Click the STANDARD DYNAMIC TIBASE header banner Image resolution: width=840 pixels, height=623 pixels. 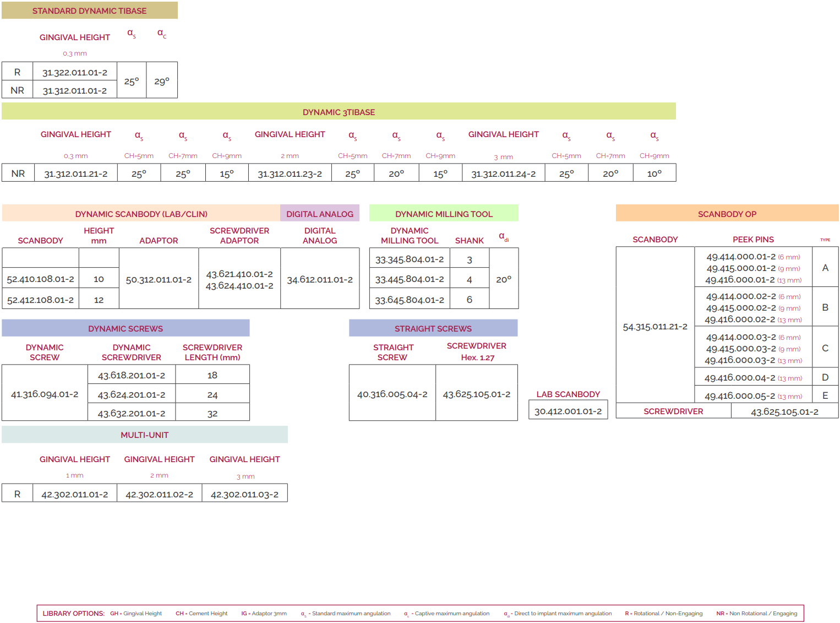(x=89, y=11)
